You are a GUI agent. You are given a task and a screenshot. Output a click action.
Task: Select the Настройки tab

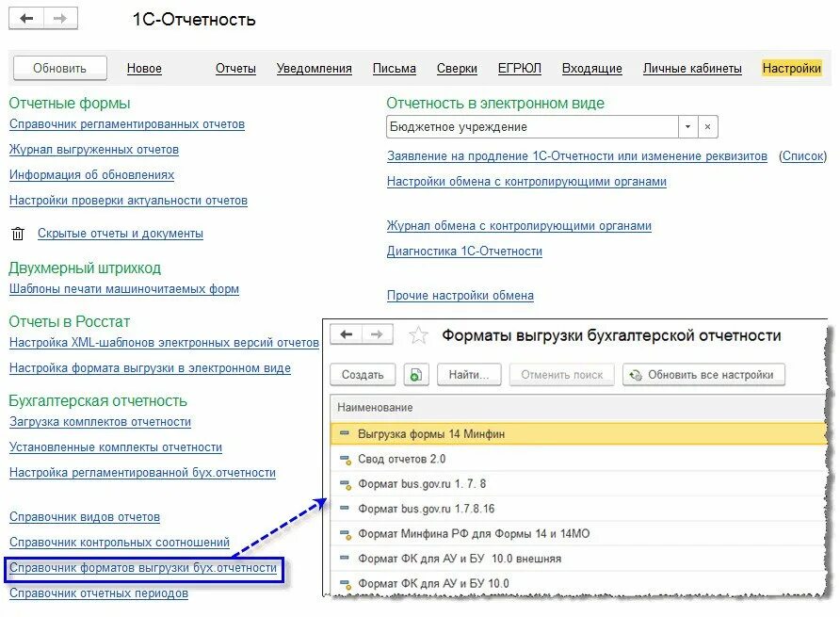tap(792, 69)
